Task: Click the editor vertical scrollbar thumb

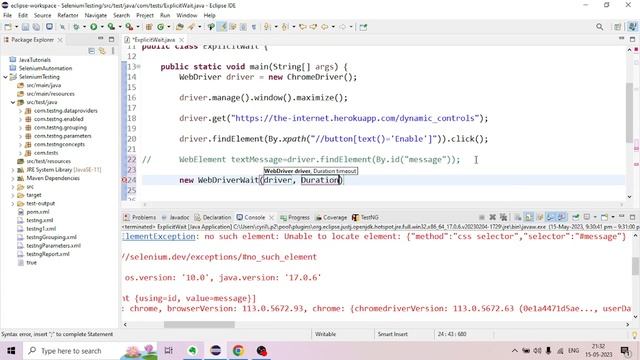Action: (x=629, y=112)
